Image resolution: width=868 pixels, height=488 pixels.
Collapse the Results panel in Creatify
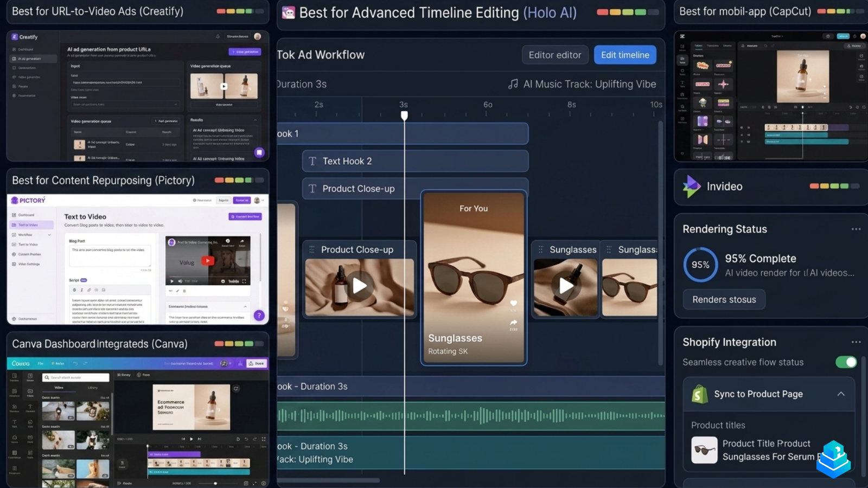pyautogui.click(x=255, y=120)
